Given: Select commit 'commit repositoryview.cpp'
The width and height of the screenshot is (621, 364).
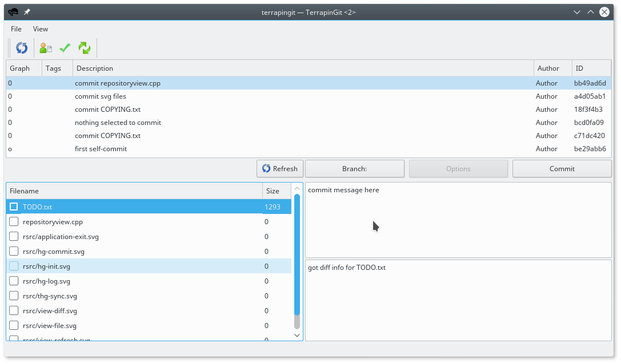Looking at the screenshot, I should 309,83.
